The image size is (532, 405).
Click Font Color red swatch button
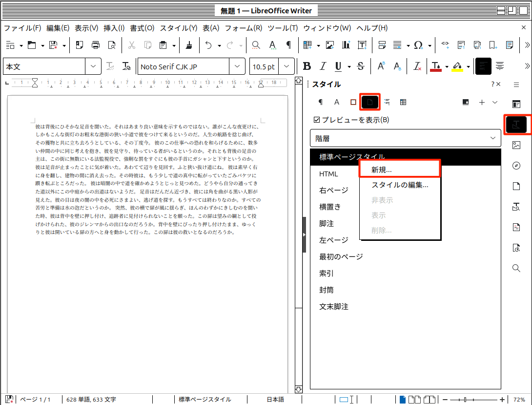(436, 66)
